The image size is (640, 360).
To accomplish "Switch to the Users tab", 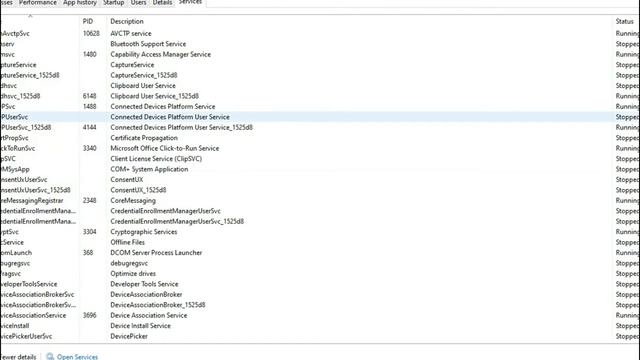I will point(138,3).
